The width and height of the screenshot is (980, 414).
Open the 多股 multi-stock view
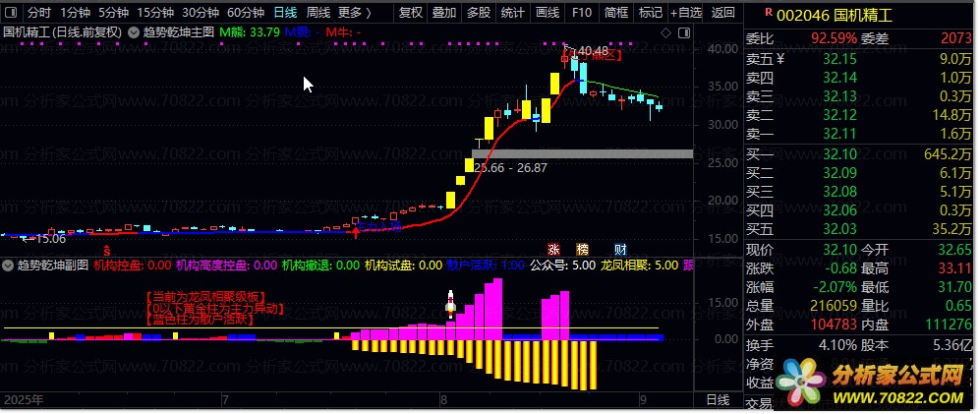(x=479, y=13)
